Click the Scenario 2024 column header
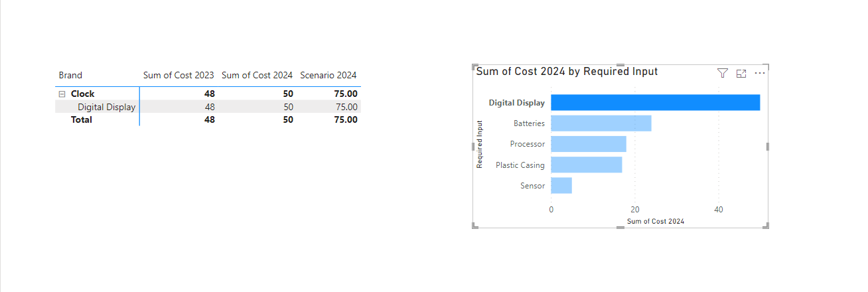 [x=328, y=76]
